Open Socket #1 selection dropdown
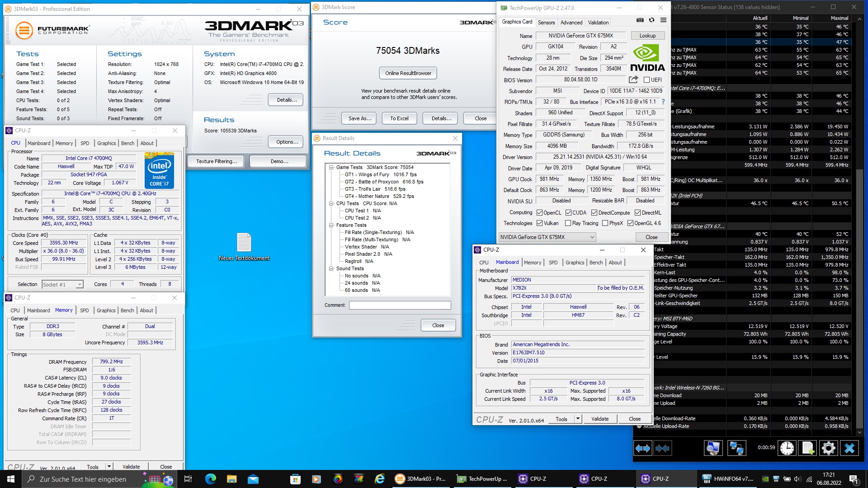 tap(63, 284)
